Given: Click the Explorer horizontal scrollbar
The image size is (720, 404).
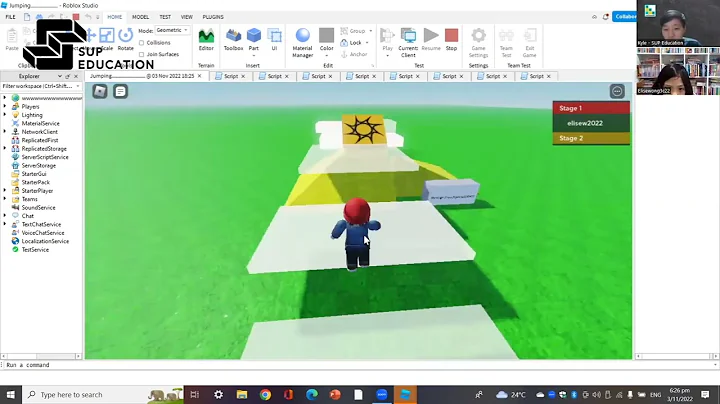Looking at the screenshot, I should pyautogui.click(x=41, y=356).
